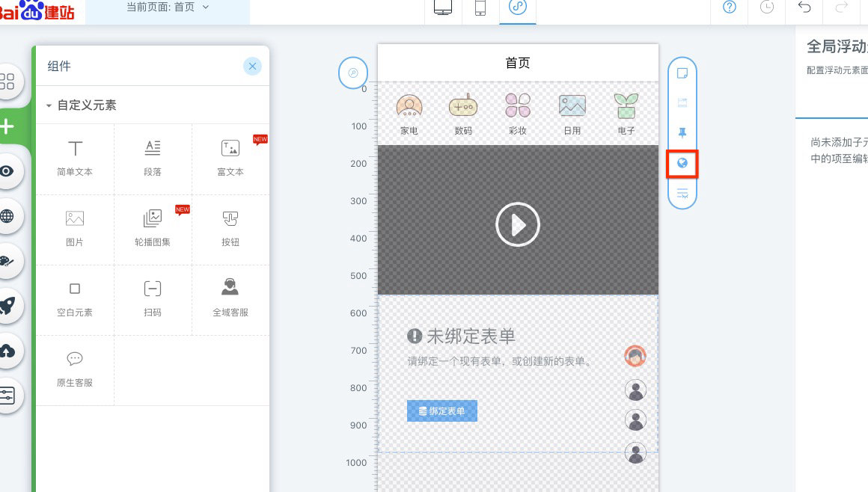Image resolution: width=868 pixels, height=492 pixels.
Task: Click the pushpin icon in canvas toolbar
Action: point(682,133)
